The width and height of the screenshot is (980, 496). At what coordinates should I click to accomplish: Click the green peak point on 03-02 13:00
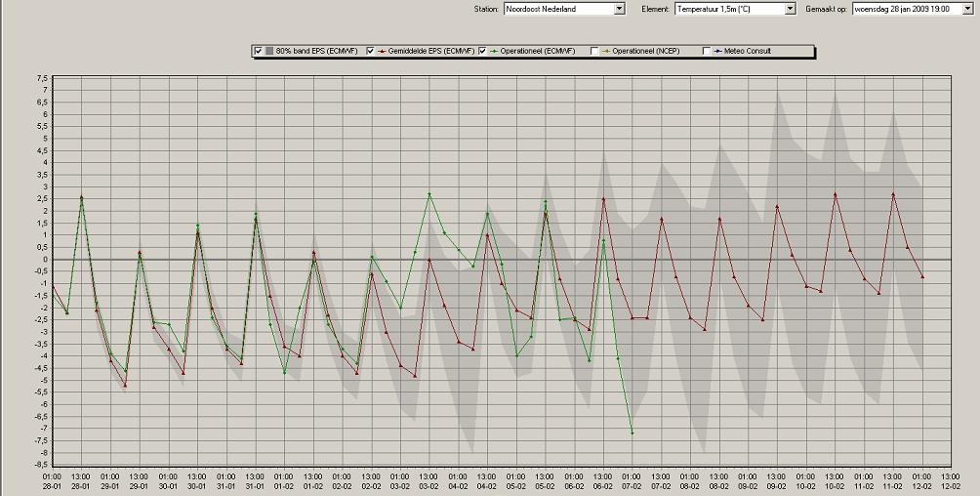(x=429, y=194)
